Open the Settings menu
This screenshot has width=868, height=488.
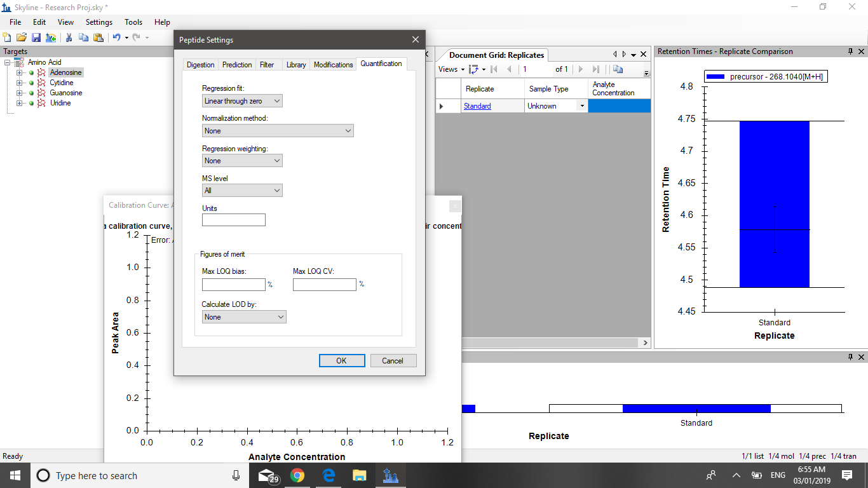(99, 22)
